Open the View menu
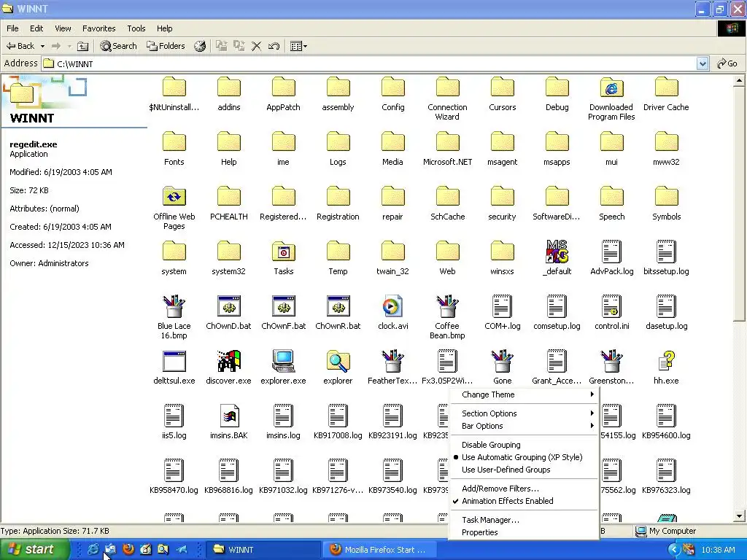 (x=63, y=28)
